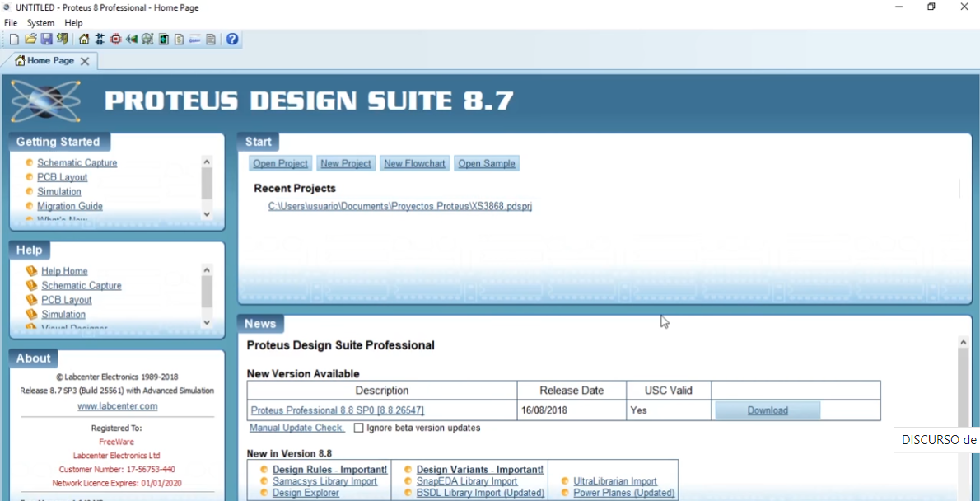Open the Help Home link

64,271
